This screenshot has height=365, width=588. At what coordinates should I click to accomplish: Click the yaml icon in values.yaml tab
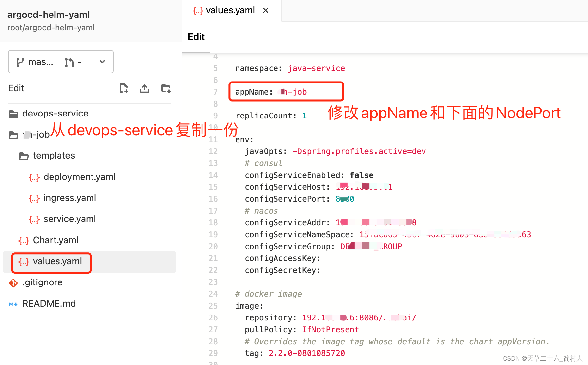click(x=198, y=11)
